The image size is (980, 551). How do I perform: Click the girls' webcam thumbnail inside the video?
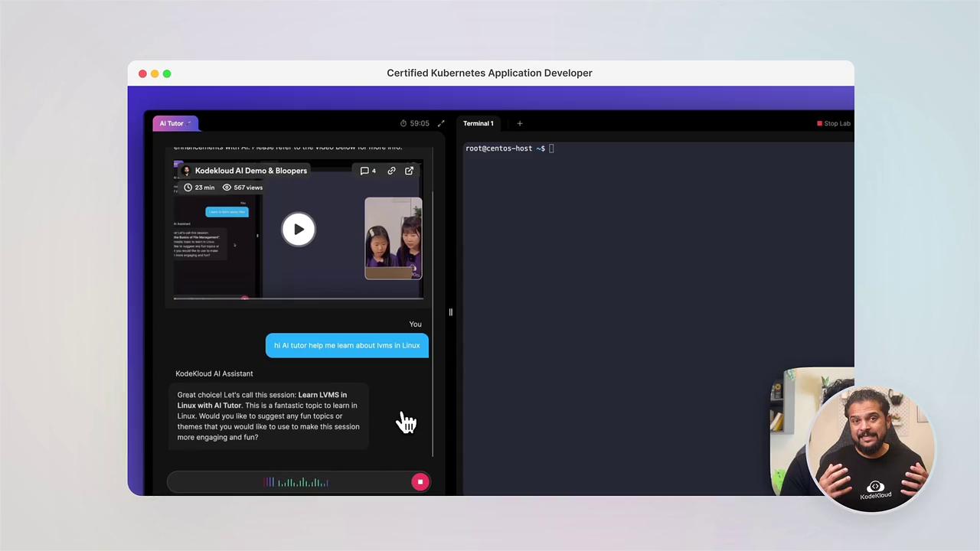point(393,238)
